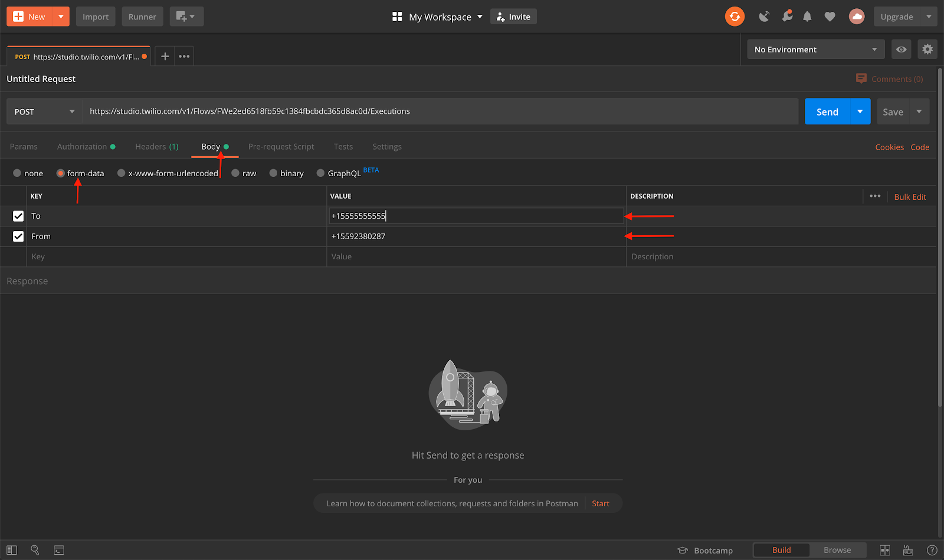Click the Send button
Screen dimensions: 944x560
(827, 111)
